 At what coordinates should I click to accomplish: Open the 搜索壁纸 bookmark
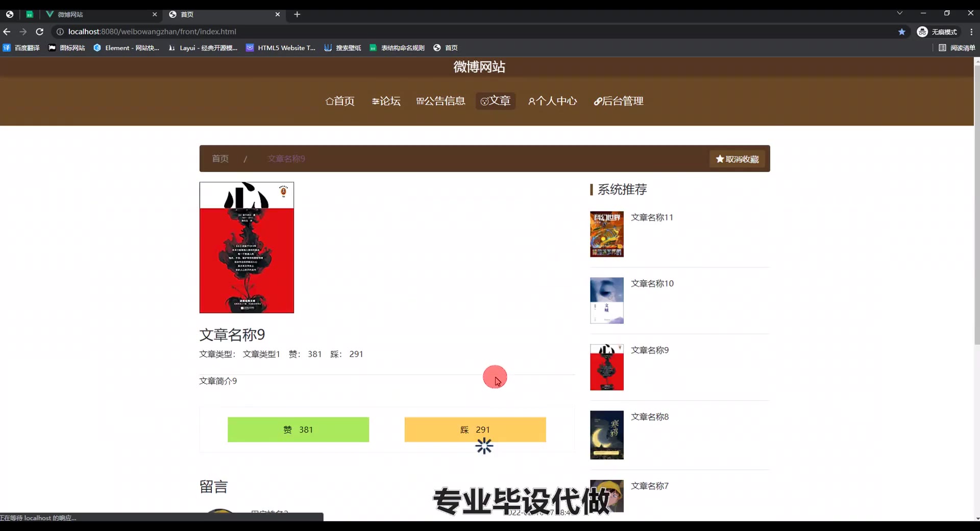pyautogui.click(x=342, y=47)
